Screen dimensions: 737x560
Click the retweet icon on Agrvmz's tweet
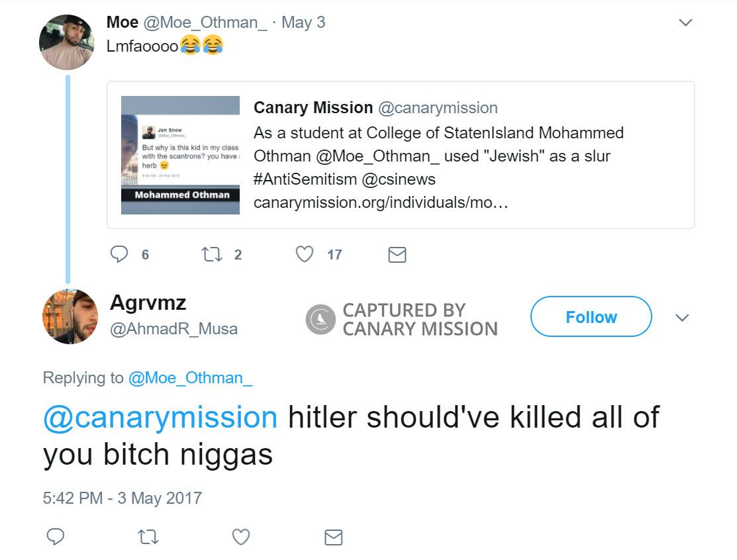[148, 537]
